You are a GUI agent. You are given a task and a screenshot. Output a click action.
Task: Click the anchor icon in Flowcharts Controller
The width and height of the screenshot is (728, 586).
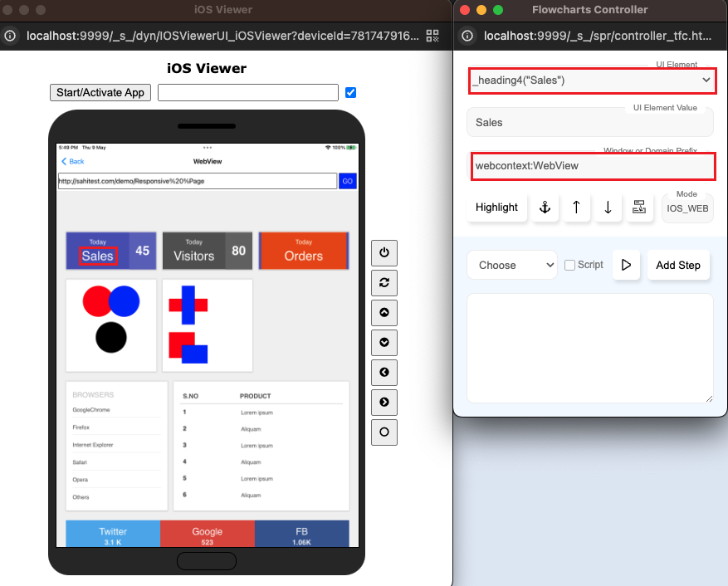pos(545,208)
